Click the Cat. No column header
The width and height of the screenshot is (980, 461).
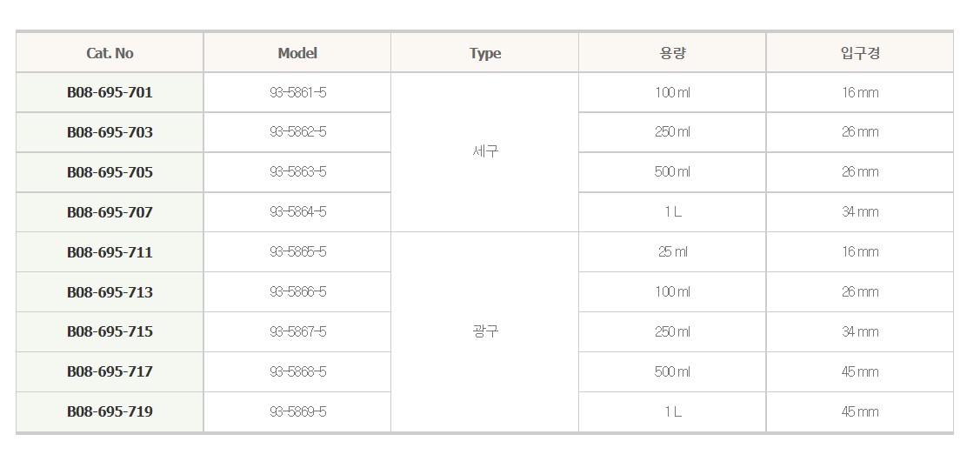110,53
